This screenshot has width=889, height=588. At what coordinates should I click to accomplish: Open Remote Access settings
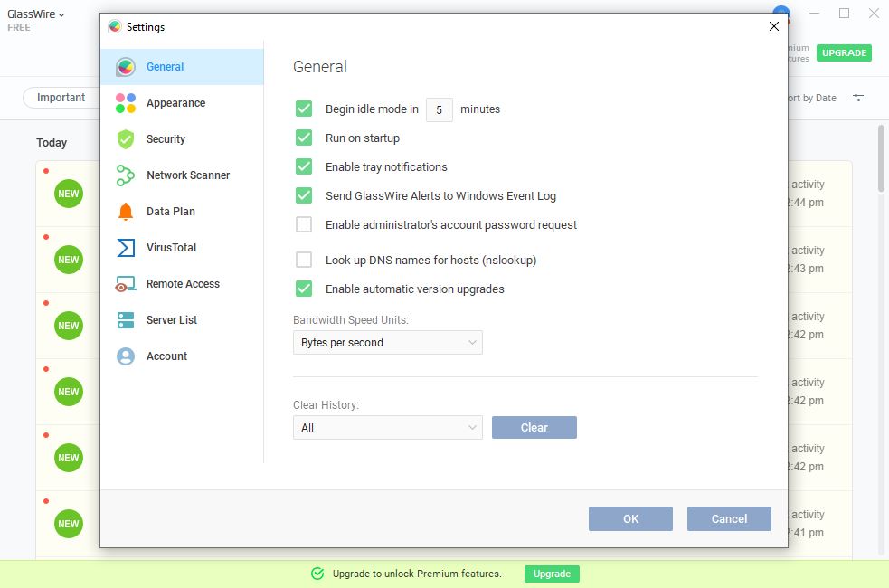182,284
